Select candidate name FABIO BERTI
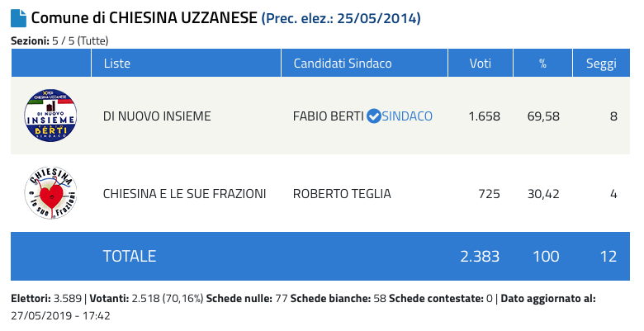Image resolution: width=644 pixels, height=331 pixels. (x=329, y=116)
